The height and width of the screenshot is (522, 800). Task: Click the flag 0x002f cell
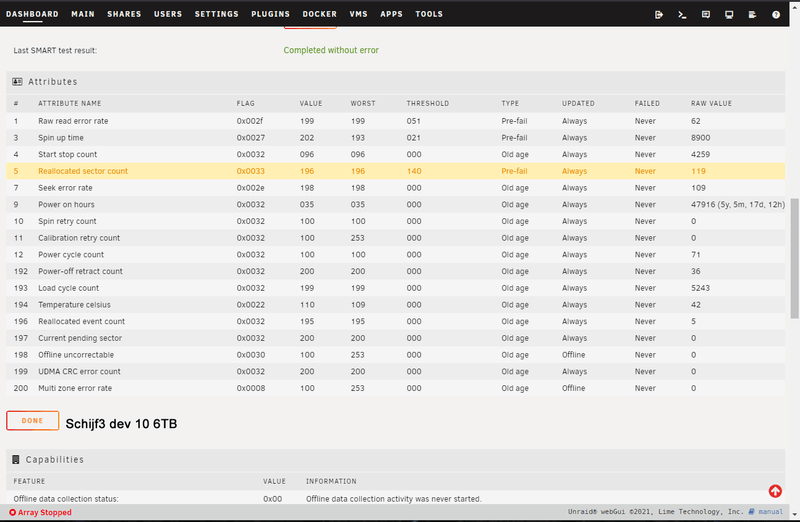(x=250, y=121)
